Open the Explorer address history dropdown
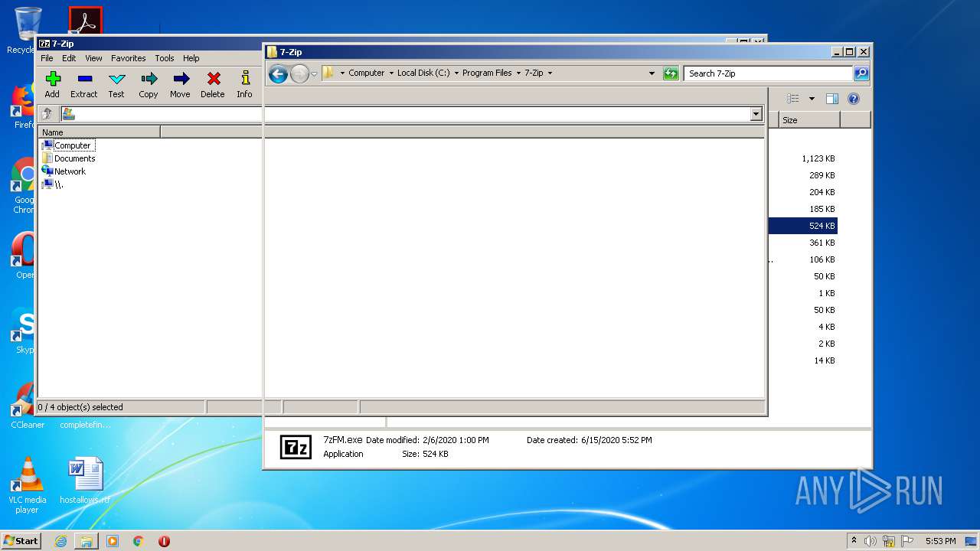This screenshot has height=551, width=980. [x=652, y=73]
